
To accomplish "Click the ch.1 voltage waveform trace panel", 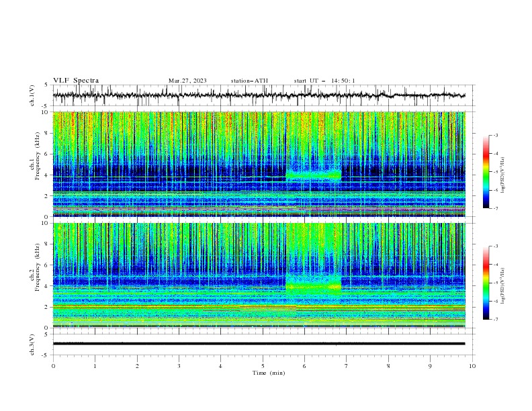I will [x=263, y=95].
